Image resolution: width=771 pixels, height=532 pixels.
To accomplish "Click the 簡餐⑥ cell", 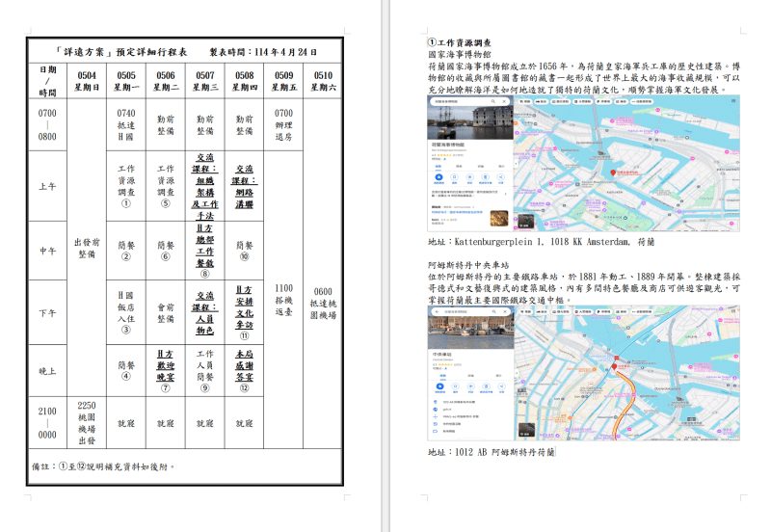I will coord(166,251).
